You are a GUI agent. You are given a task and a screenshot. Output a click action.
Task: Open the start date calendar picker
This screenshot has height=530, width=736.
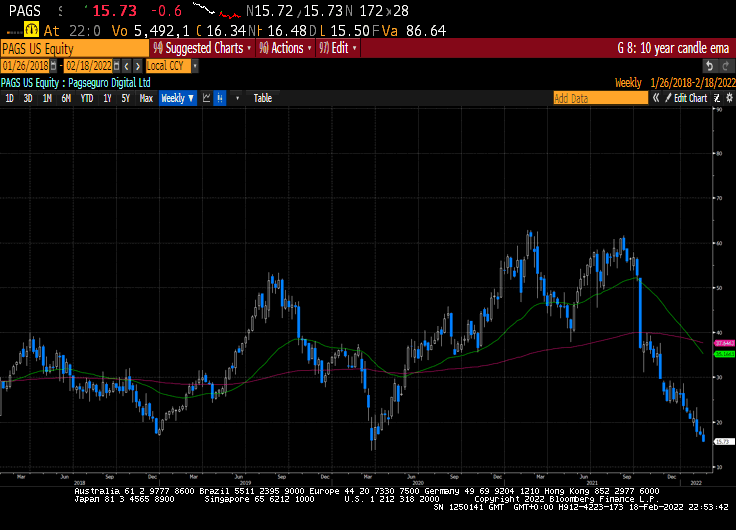tap(54, 66)
